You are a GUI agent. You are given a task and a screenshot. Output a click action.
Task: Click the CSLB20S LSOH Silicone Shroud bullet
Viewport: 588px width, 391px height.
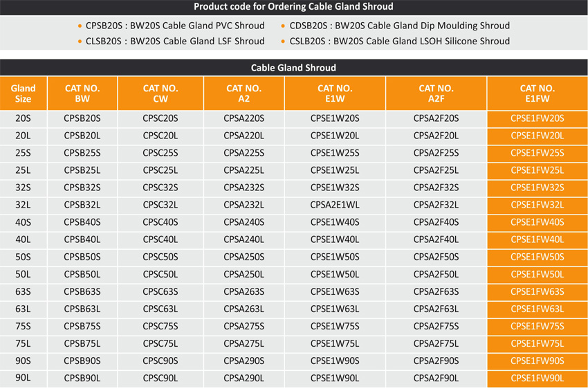click(395, 41)
